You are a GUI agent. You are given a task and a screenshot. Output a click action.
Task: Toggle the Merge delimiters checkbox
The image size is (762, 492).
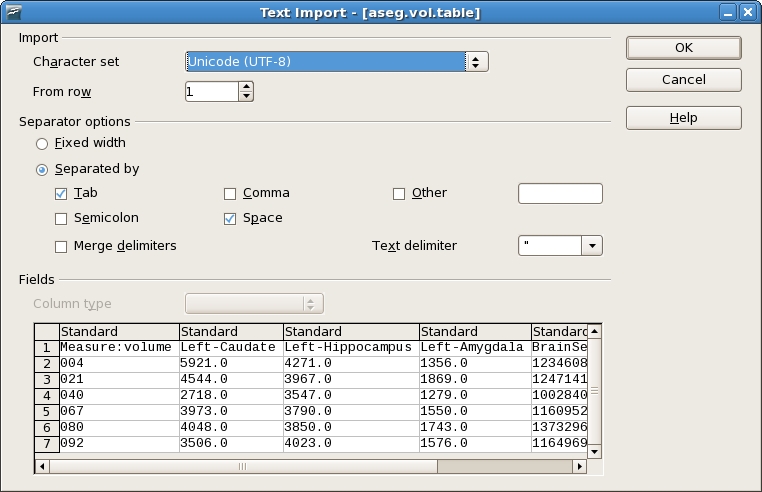62,246
